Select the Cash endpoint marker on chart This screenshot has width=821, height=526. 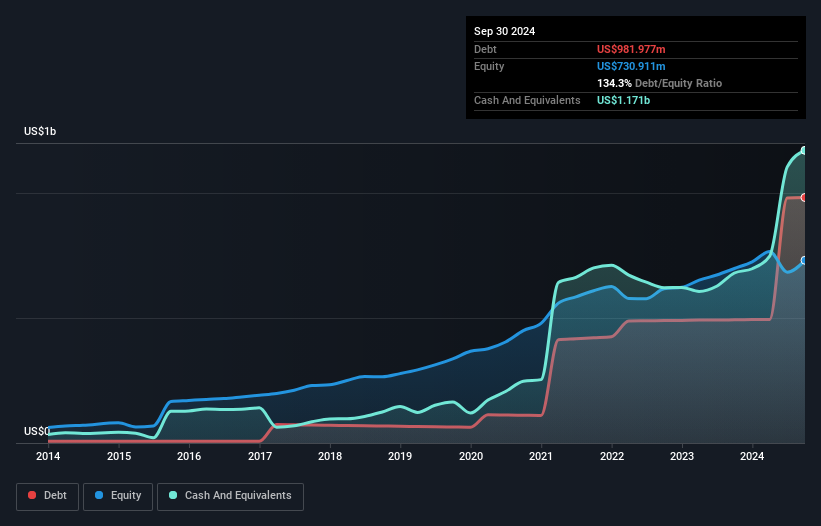point(804,151)
